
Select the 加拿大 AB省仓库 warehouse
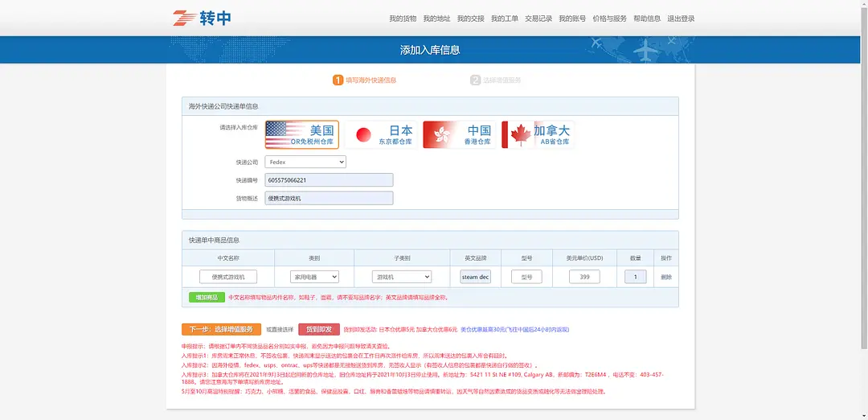(x=538, y=135)
